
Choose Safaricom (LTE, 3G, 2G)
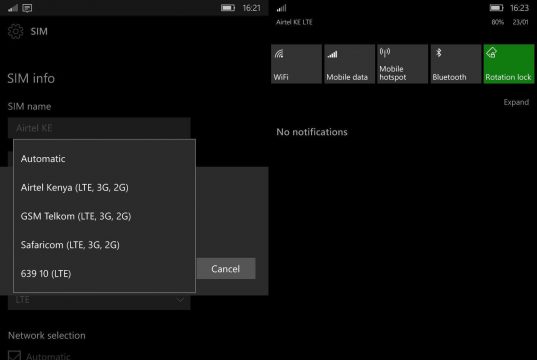(104, 245)
